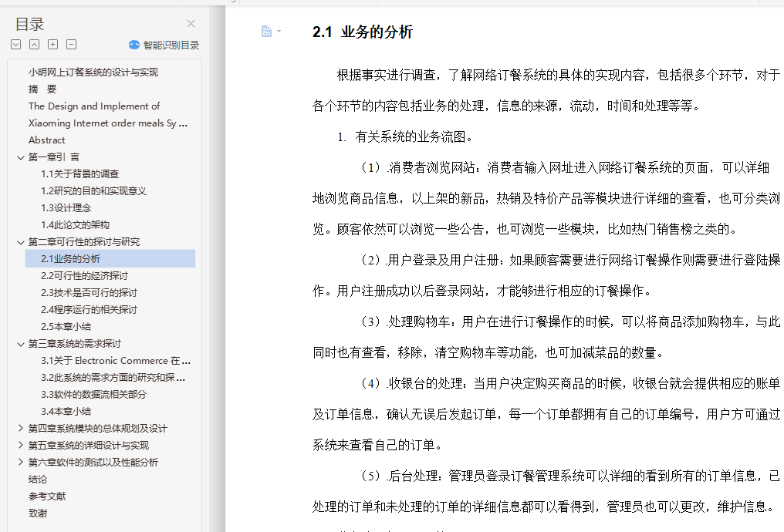The width and height of the screenshot is (784, 532).
Task: Click the plus icon to promote outline level
Action: pyautogui.click(x=53, y=45)
